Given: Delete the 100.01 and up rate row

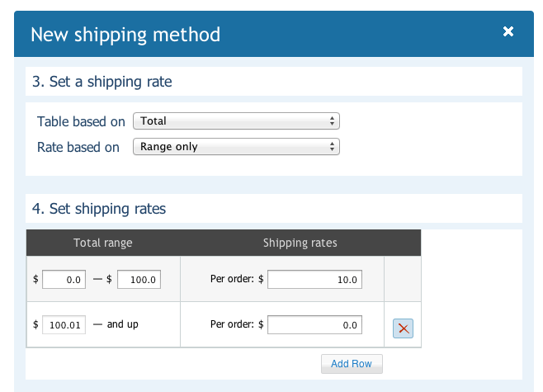Looking at the screenshot, I should click(x=403, y=328).
